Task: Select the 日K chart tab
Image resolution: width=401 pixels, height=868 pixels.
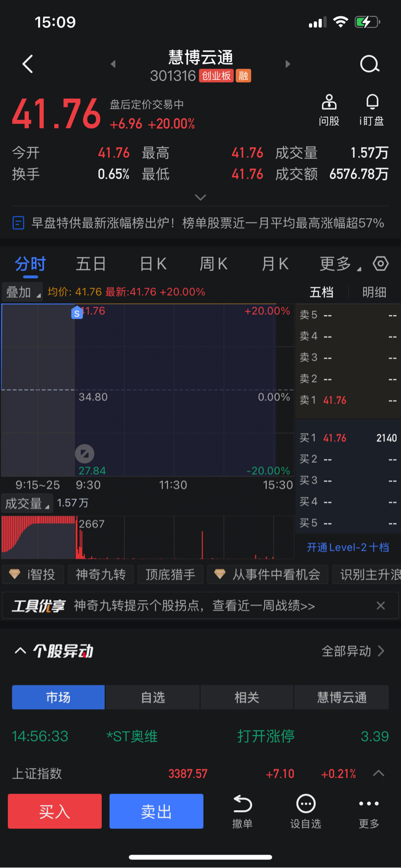Action: coord(153,264)
